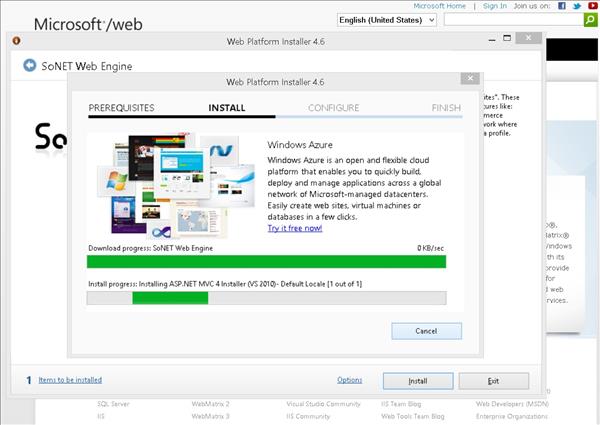Select the INSTALL step tab
Image resolution: width=600 pixels, height=425 pixels.
coord(227,108)
